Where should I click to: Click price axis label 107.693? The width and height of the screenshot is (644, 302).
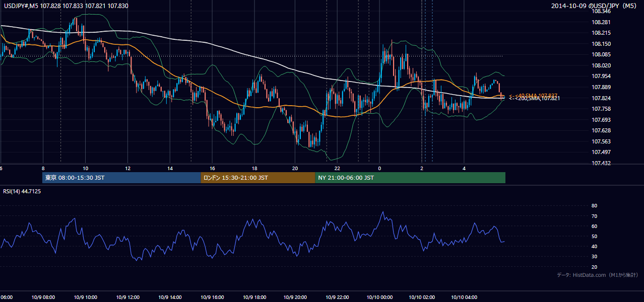[x=601, y=120]
